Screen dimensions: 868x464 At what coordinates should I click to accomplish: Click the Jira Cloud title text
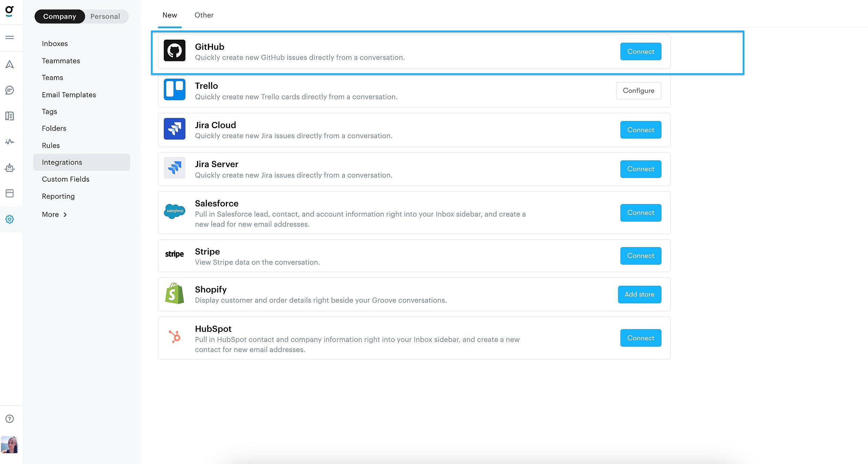[x=216, y=125]
